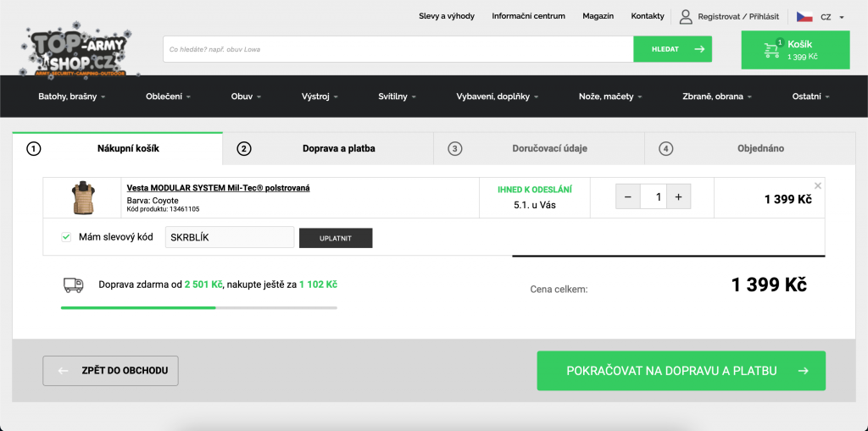868x431 pixels.
Task: Open Vesta MODULAR SYSTEM Mil-Tec product link
Action: pyautogui.click(x=218, y=188)
